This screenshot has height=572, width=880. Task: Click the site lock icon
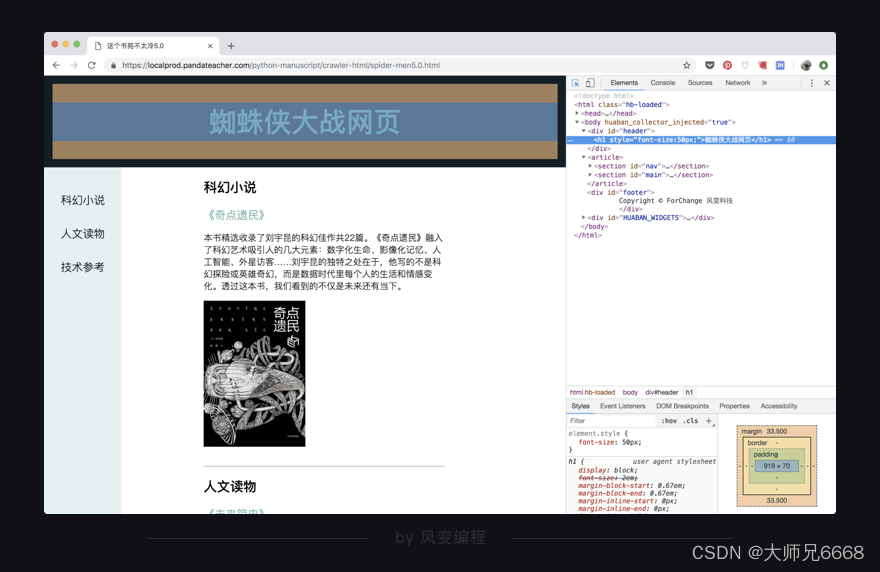pyautogui.click(x=113, y=65)
